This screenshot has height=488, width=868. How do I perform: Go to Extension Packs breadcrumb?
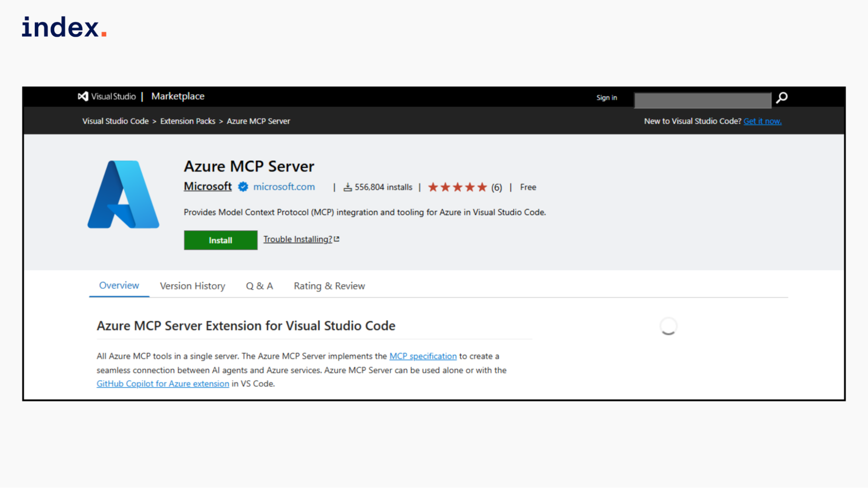[188, 121]
